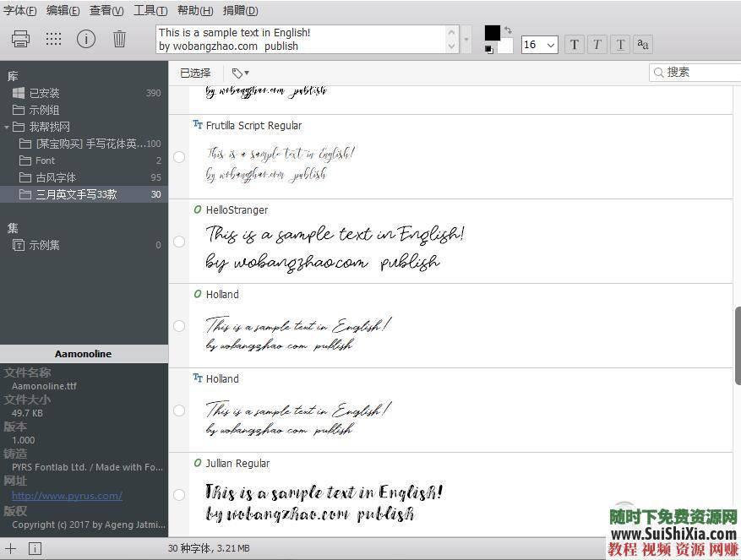Open the 帮助(H) menu

195,10
